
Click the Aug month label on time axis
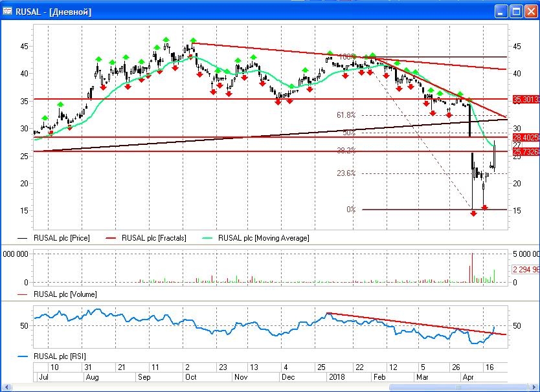click(x=92, y=377)
